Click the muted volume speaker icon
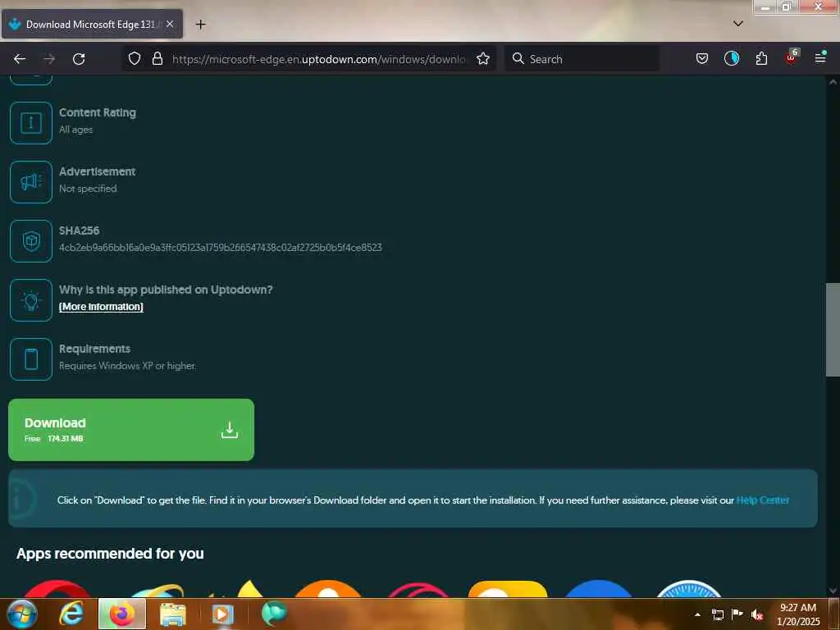The height and width of the screenshot is (630, 840). tap(757, 614)
